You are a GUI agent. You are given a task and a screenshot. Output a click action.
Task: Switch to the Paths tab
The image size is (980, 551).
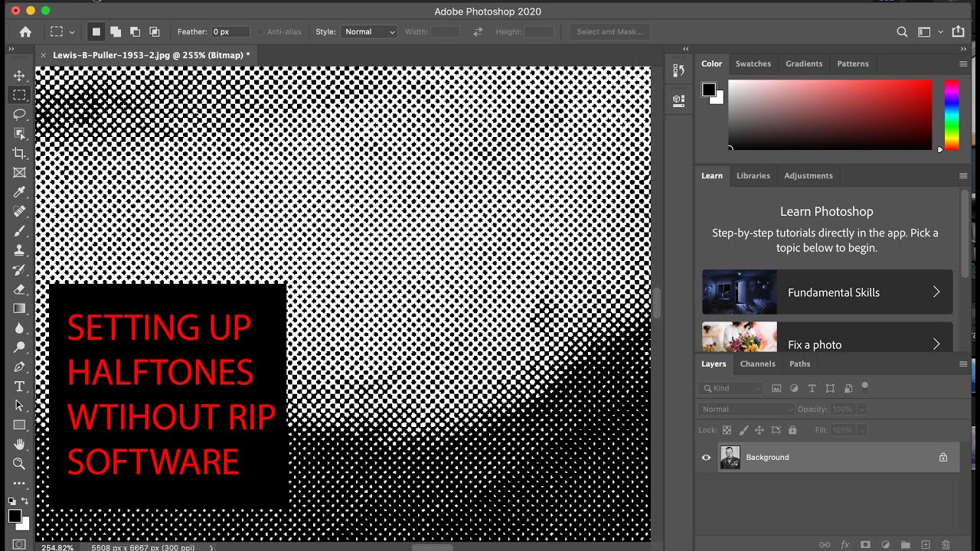(x=799, y=364)
